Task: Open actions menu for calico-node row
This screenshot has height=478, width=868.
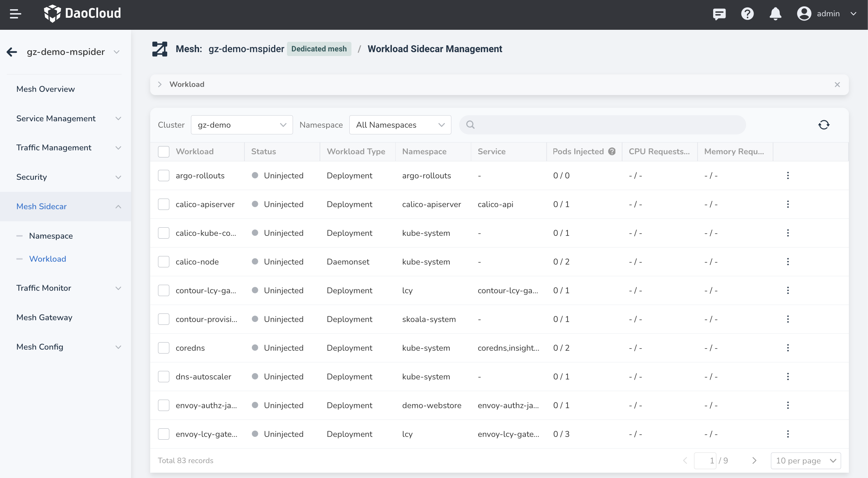Action: [x=788, y=262]
